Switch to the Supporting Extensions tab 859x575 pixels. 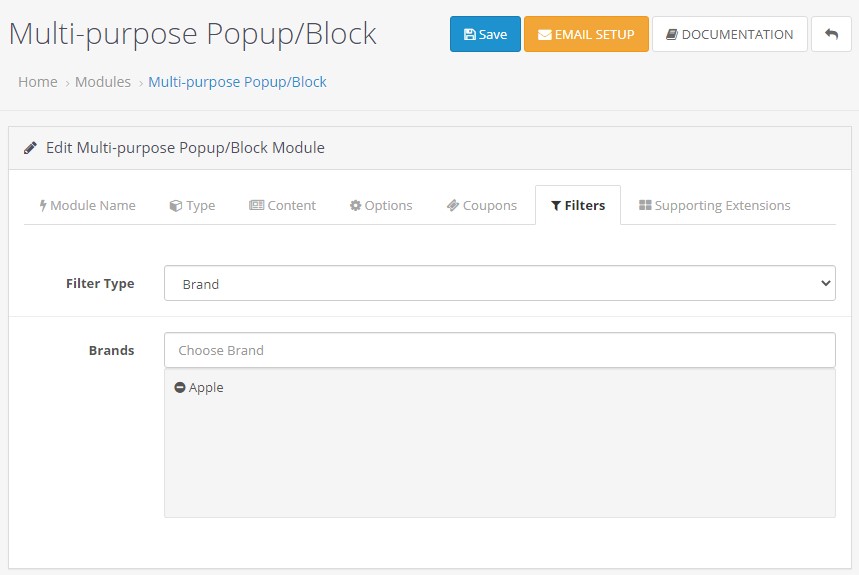714,205
